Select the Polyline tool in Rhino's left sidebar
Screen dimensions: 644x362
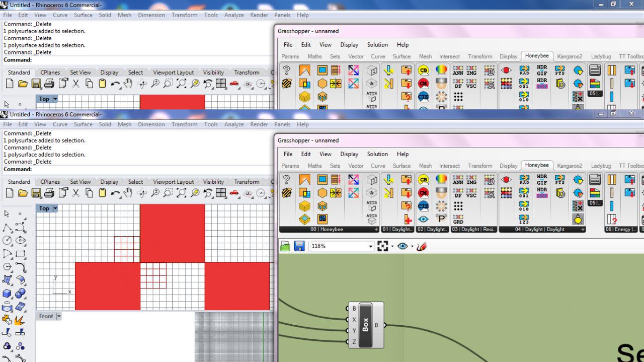tap(7, 228)
